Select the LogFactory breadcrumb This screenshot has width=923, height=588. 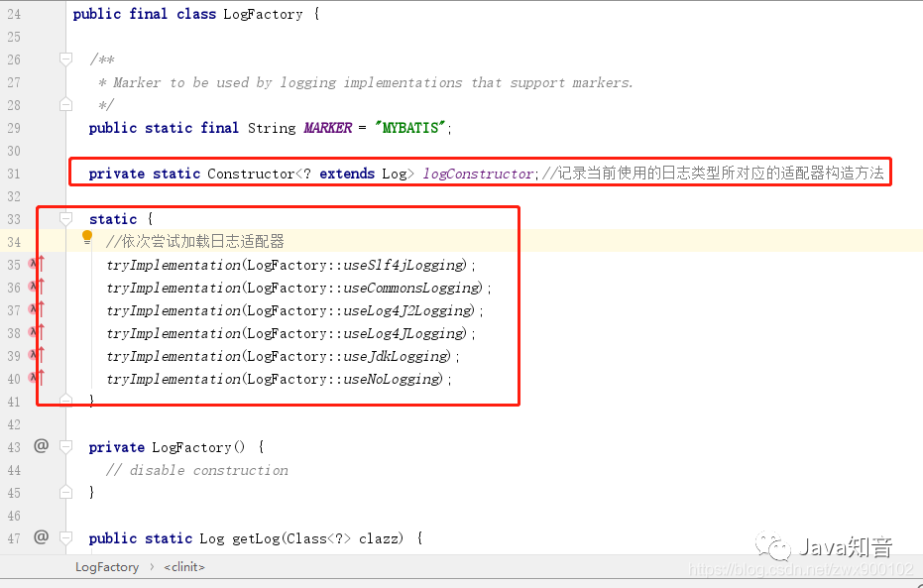pos(107,567)
